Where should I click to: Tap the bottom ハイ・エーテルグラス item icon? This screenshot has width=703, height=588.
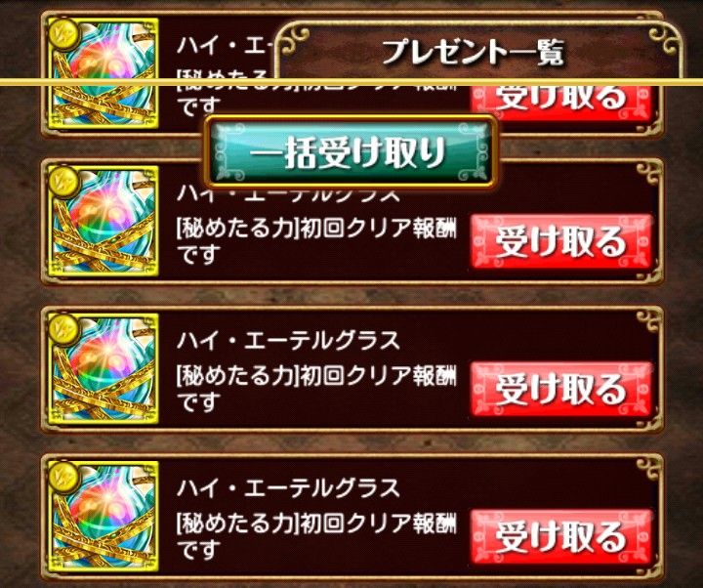coord(103,517)
